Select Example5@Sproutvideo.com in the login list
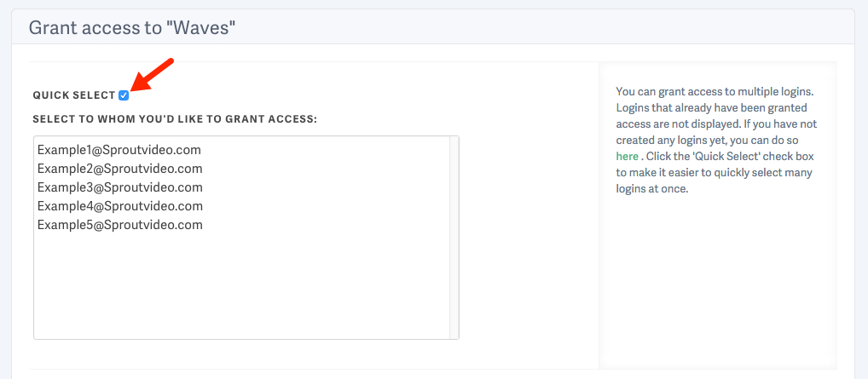Image resolution: width=868 pixels, height=379 pixels. (x=241, y=225)
